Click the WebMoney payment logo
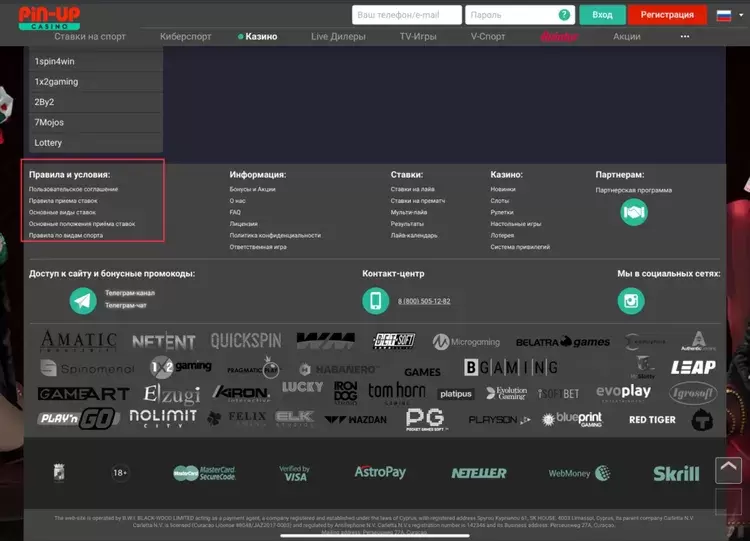The height and width of the screenshot is (541, 750). coord(579,473)
